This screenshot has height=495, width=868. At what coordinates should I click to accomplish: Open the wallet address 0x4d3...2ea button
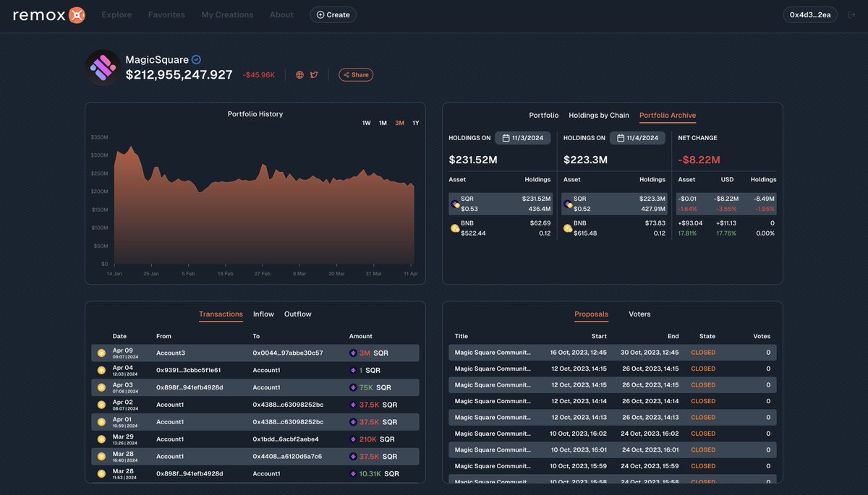pos(810,14)
